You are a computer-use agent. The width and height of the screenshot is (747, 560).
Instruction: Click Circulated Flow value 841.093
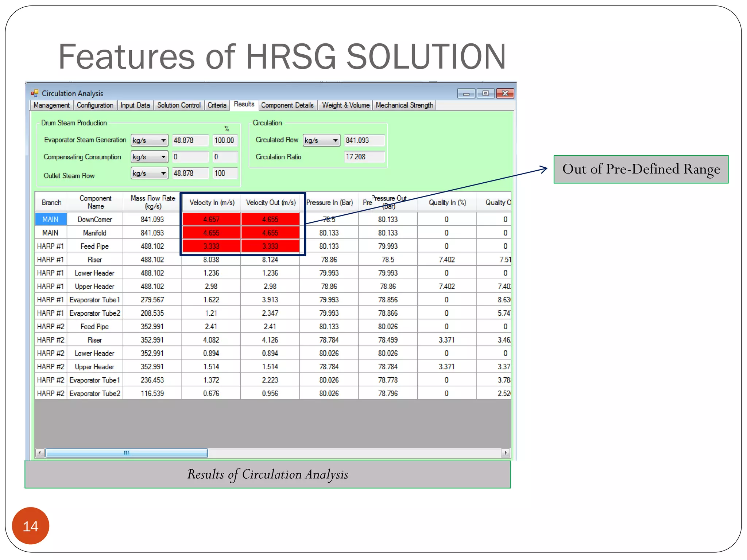click(364, 140)
